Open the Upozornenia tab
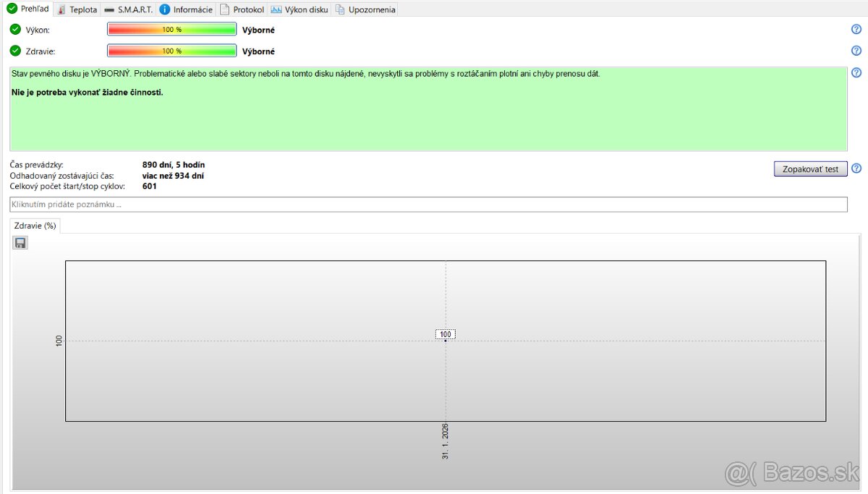The image size is (868, 494). 365,9
